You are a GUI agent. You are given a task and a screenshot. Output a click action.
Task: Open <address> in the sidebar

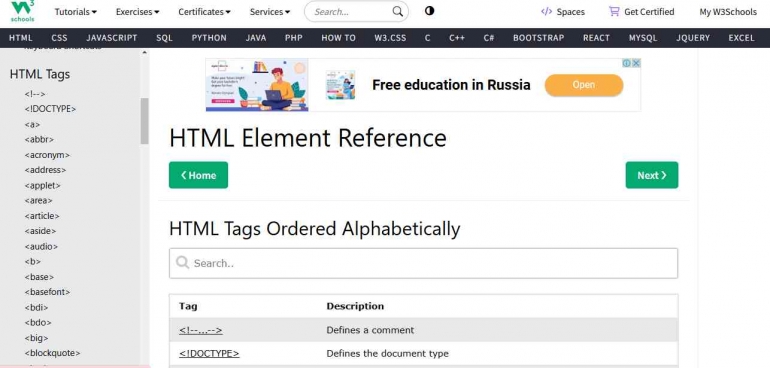(45, 170)
